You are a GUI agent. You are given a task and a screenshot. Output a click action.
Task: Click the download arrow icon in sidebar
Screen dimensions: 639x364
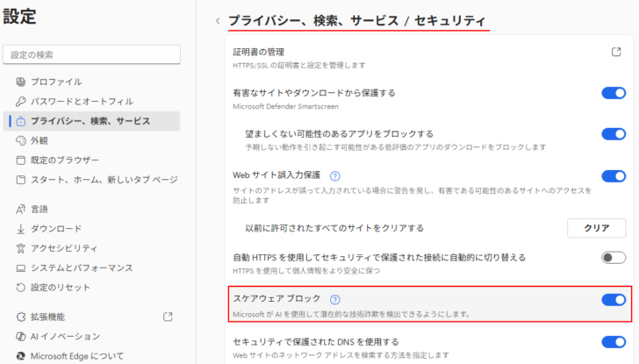22,229
